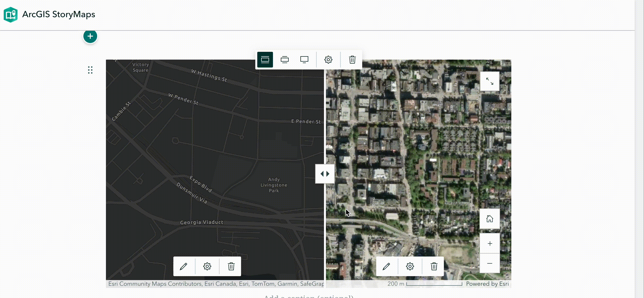
Task: Click the drag handle dots beside block
Action: coord(90,70)
